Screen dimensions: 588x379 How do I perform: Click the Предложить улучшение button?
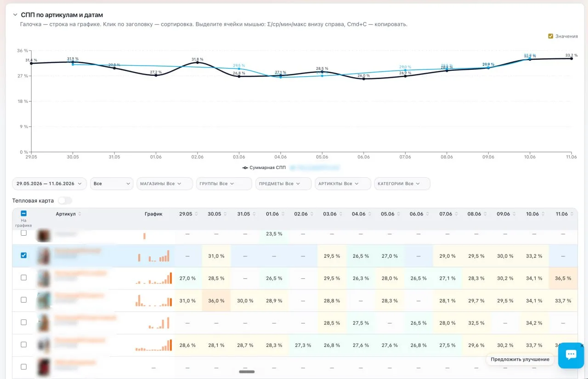[x=520, y=359]
